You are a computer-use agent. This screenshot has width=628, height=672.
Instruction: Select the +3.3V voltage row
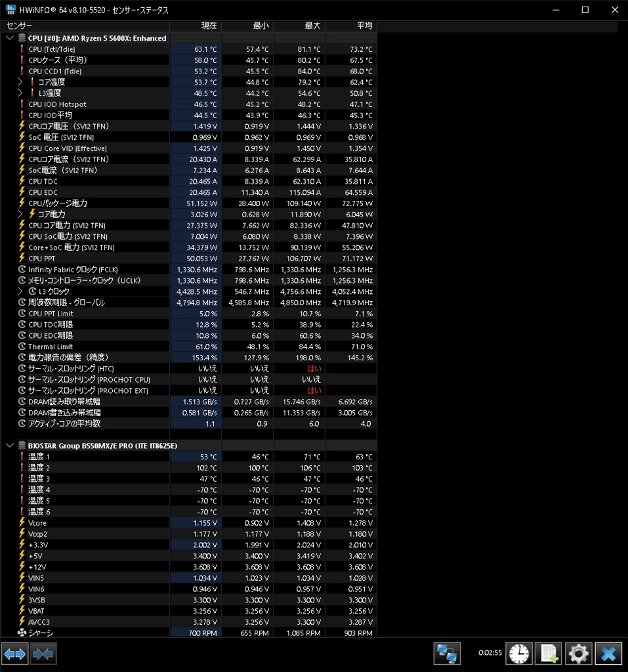coord(189,545)
